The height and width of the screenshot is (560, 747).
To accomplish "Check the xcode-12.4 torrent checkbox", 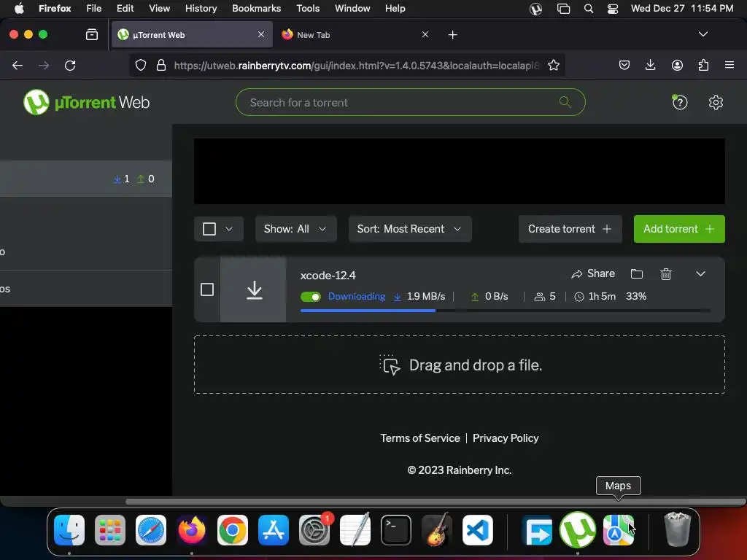I will click(207, 289).
